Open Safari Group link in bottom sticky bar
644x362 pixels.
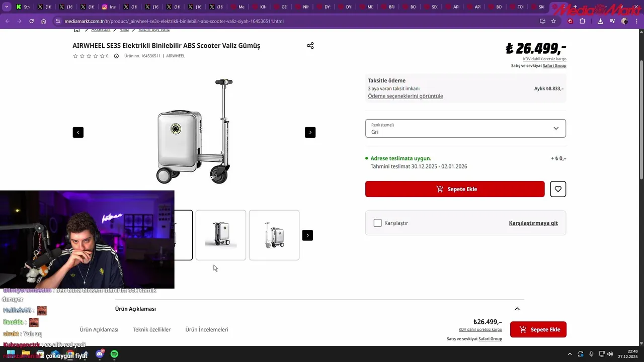(490, 339)
